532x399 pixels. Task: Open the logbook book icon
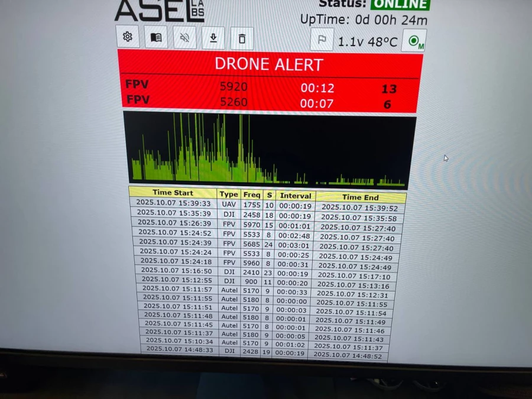coord(156,38)
